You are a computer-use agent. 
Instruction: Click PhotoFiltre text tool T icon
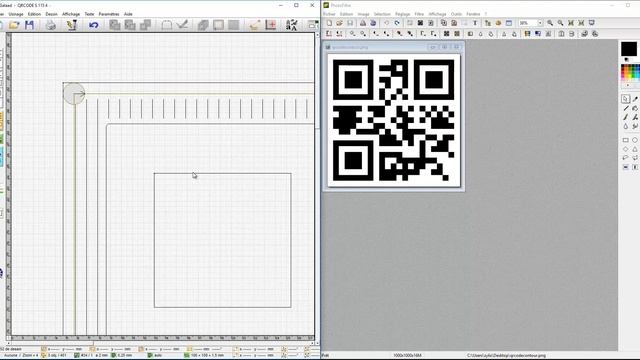[475, 23]
